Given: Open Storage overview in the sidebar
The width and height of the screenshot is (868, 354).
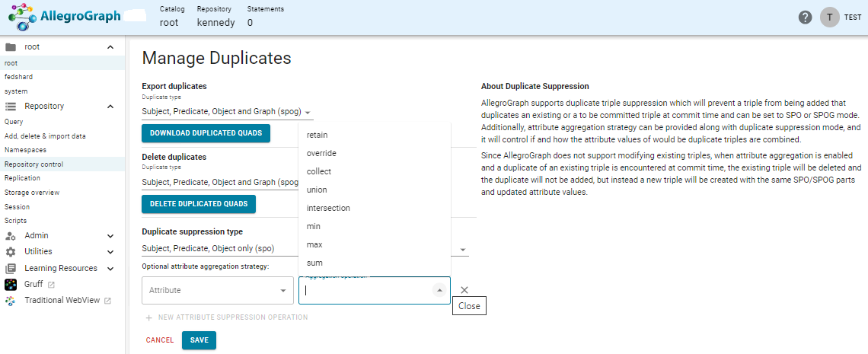Looking at the screenshot, I should [x=32, y=193].
